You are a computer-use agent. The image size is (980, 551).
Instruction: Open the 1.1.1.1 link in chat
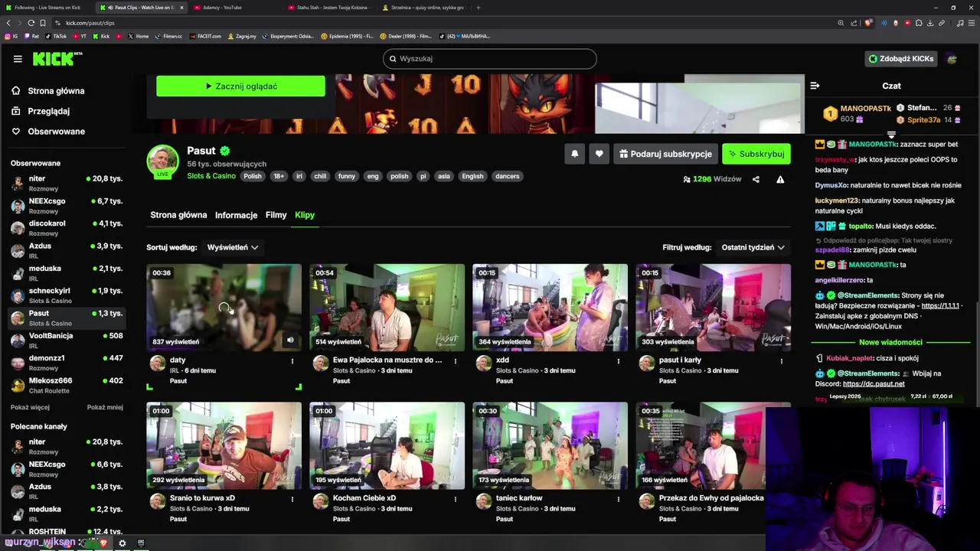point(940,305)
